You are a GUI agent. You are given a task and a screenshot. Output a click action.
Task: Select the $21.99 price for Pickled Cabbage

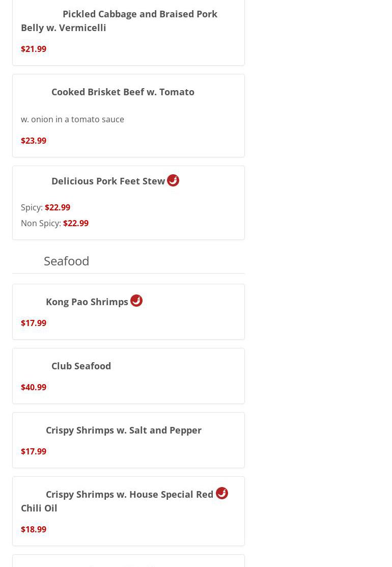coord(34,49)
